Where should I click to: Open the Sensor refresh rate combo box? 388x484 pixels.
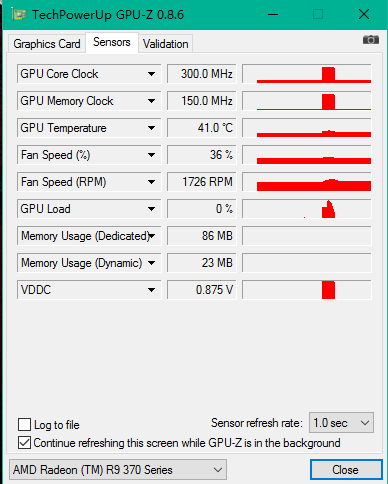tap(341, 423)
